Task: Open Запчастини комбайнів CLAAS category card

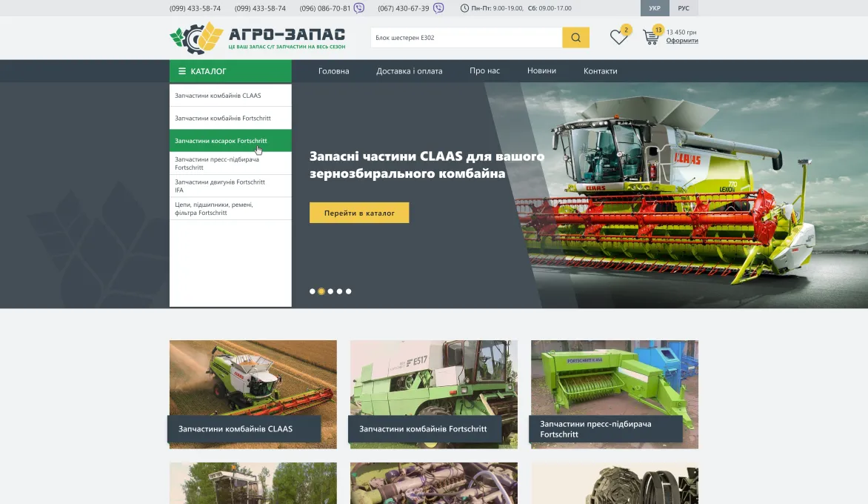Action: tap(253, 394)
